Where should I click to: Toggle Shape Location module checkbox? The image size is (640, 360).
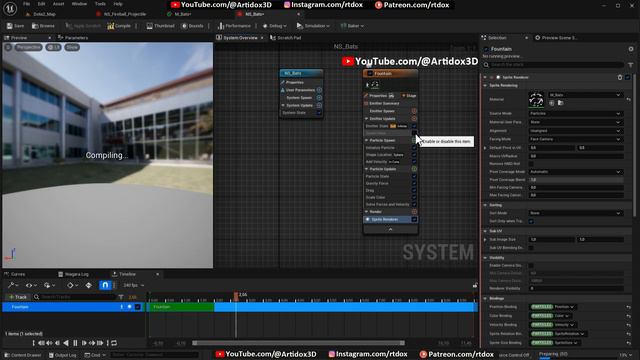coord(414,155)
